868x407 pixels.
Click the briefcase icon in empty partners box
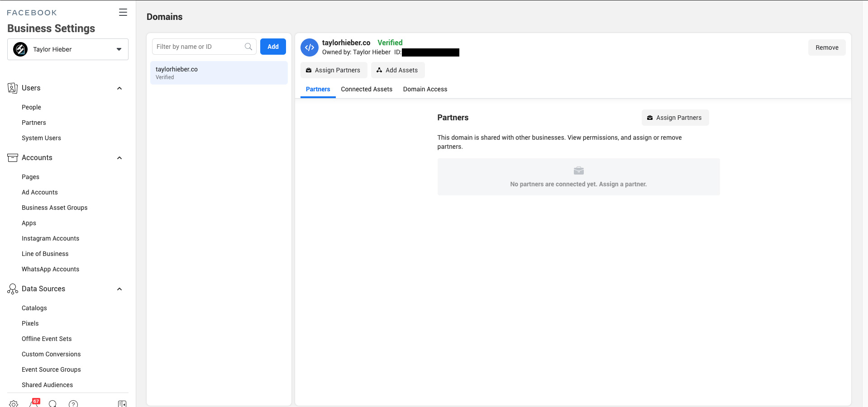pos(578,170)
